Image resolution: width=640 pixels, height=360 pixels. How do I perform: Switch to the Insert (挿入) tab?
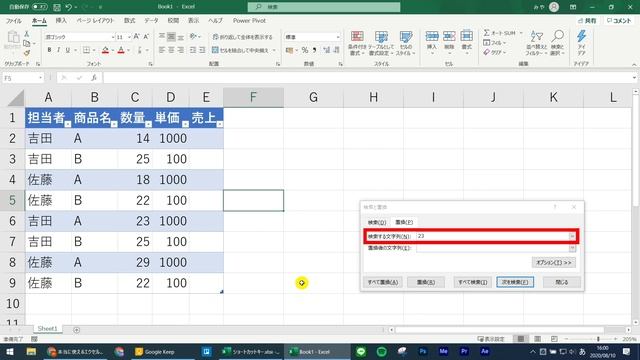[61, 20]
